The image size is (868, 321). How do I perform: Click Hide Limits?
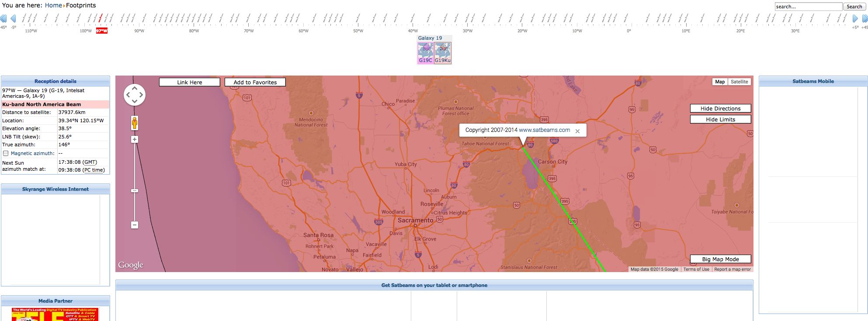720,119
